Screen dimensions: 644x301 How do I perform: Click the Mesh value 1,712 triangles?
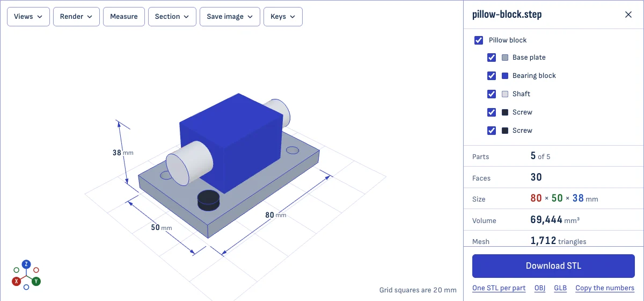pos(558,241)
